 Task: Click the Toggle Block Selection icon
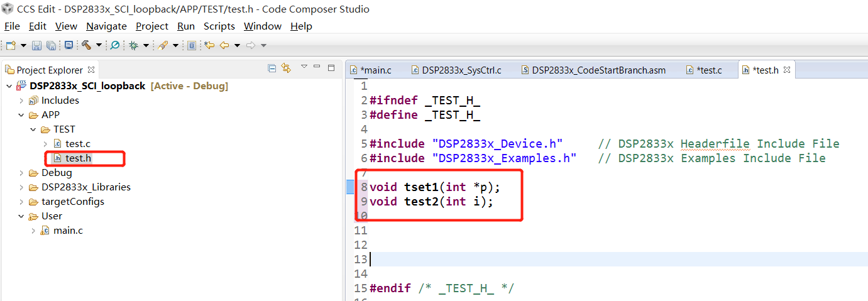pos(192,45)
